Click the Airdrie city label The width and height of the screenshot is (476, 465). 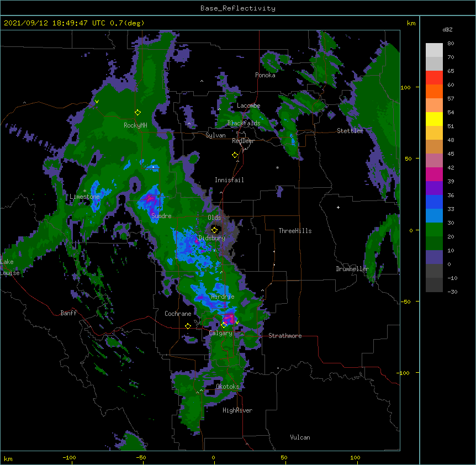coord(223,297)
